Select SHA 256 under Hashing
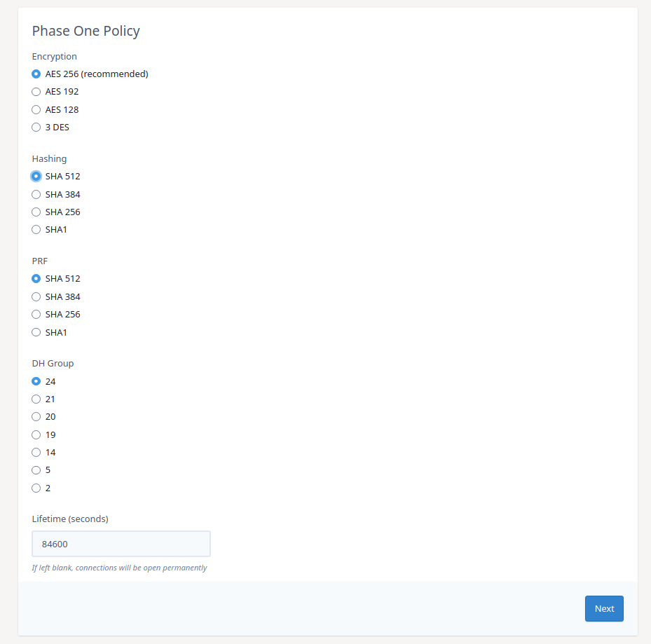Viewport: 651px width, 644px height. coord(36,212)
